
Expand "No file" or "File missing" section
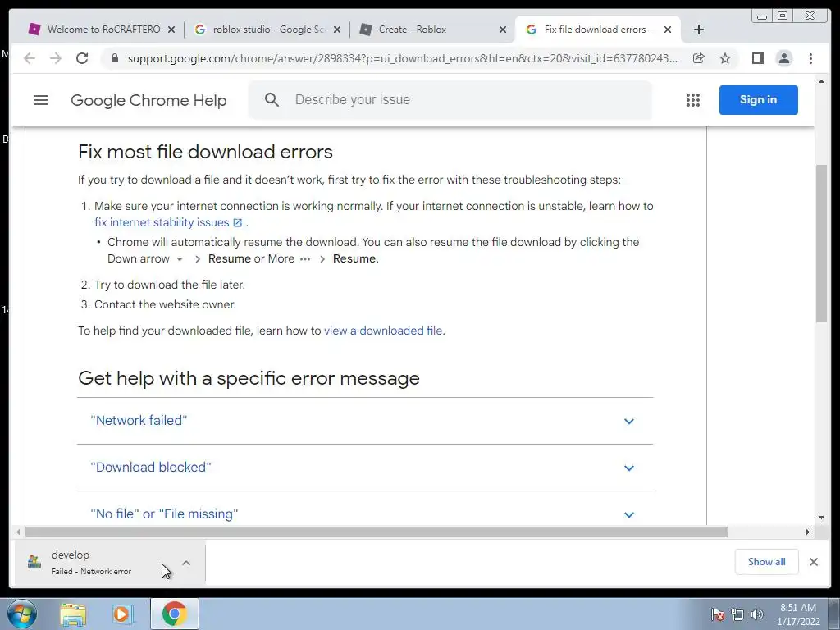(x=365, y=514)
